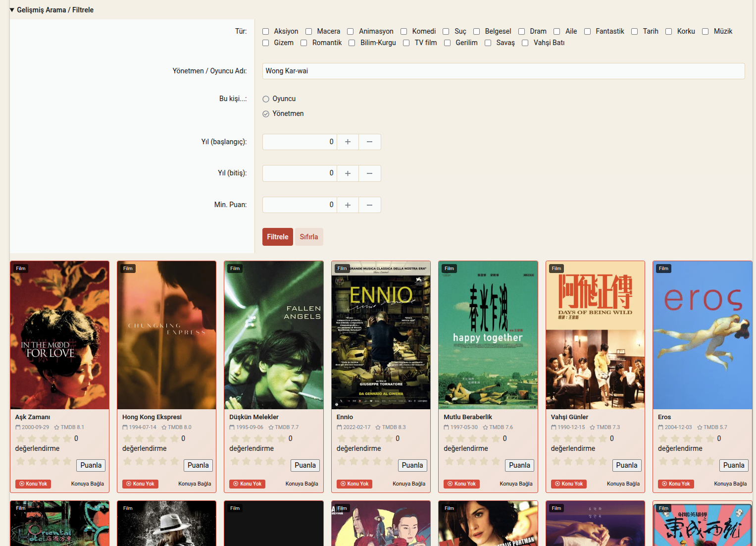Give Aşk Zamanı a five-star rating
The height and width of the screenshot is (546, 756).
click(68, 461)
